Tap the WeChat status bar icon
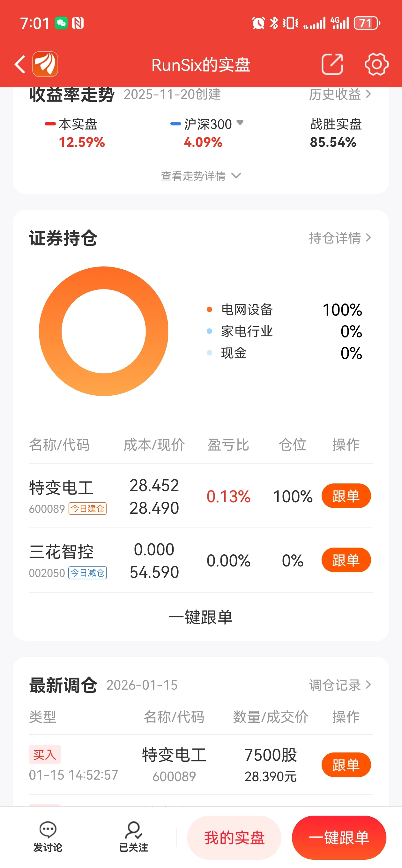Viewport: 402px width, 868px height. tap(61, 23)
